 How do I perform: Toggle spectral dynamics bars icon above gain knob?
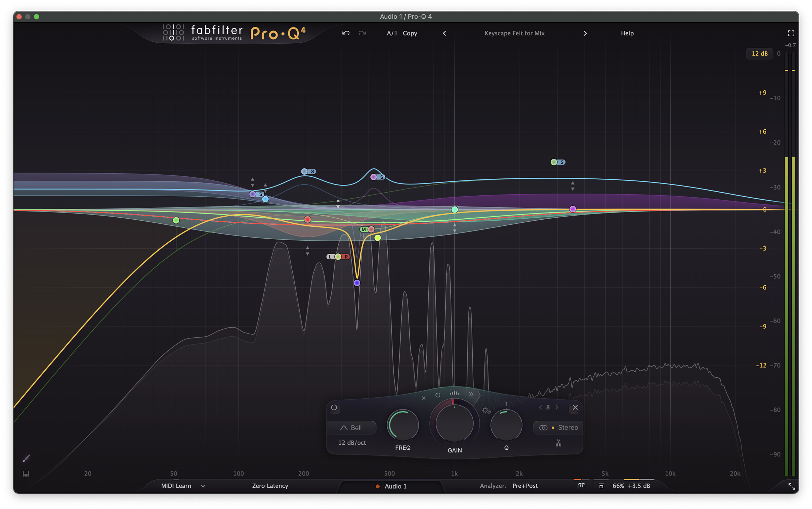click(x=454, y=393)
